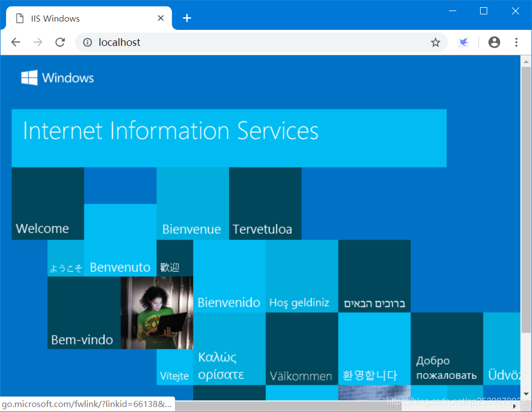Viewport: 532px width, 412px height.
Task: Close the IIS Windows tab
Action: pyautogui.click(x=161, y=18)
